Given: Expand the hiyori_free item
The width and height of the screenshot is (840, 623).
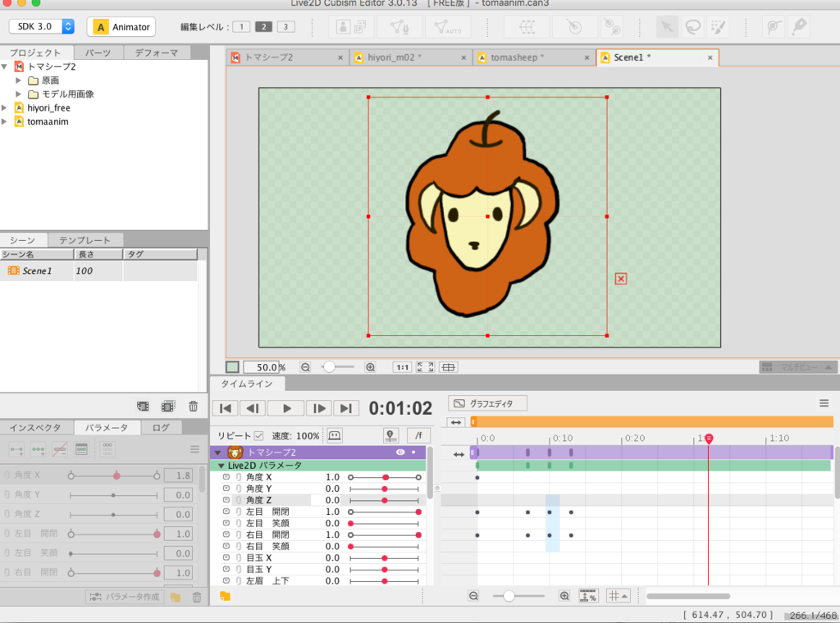Looking at the screenshot, I should [5, 107].
